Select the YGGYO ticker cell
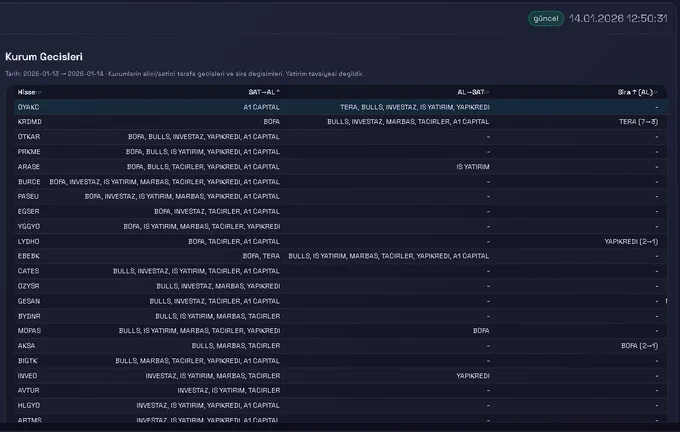Viewport: 680px width, 432px height. [29, 226]
